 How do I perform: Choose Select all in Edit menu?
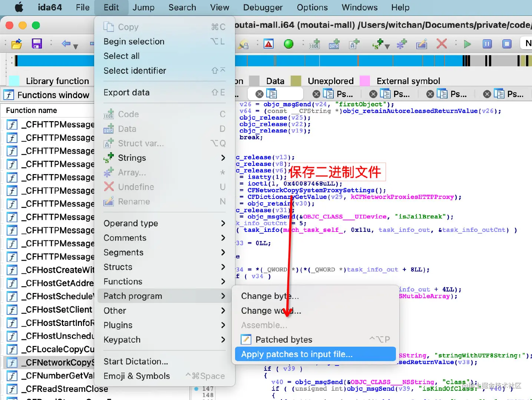[x=165, y=56]
